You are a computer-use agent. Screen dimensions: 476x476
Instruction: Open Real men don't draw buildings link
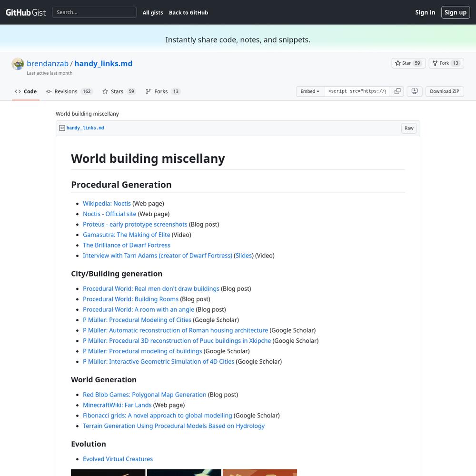click(151, 289)
